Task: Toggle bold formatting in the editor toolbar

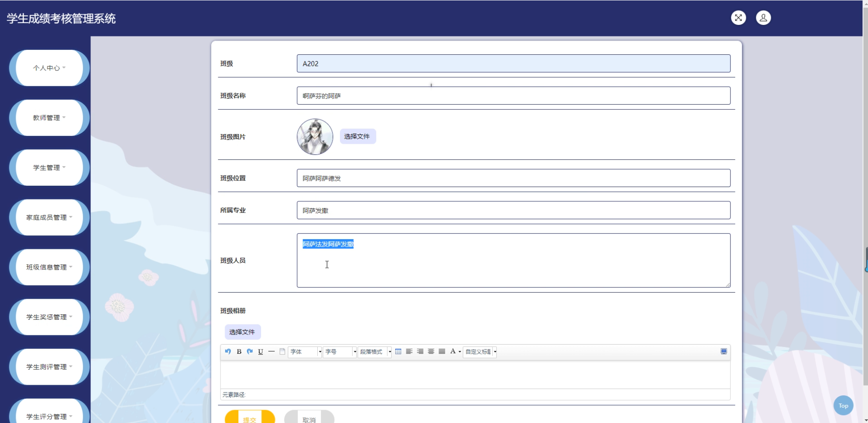Action: point(239,352)
